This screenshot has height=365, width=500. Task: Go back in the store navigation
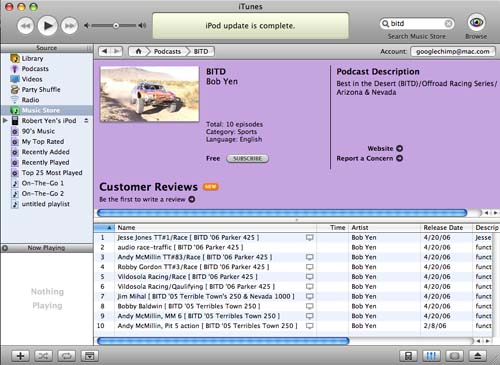pos(105,51)
